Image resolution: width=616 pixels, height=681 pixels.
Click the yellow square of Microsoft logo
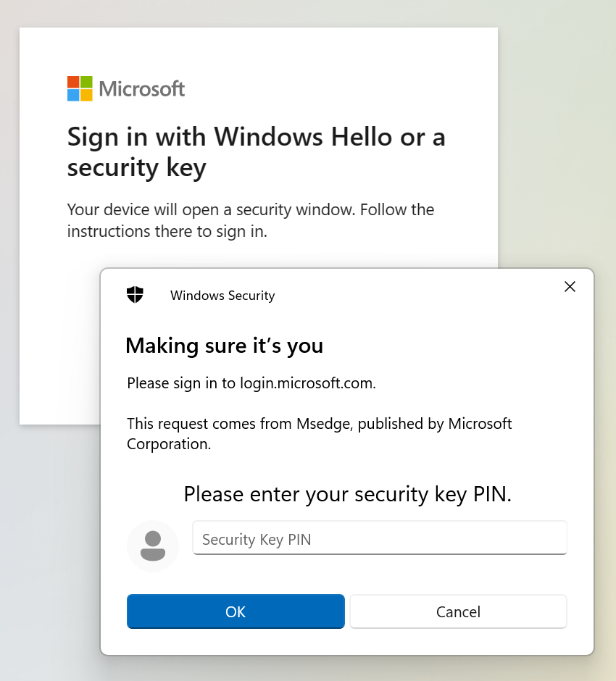pos(86,95)
